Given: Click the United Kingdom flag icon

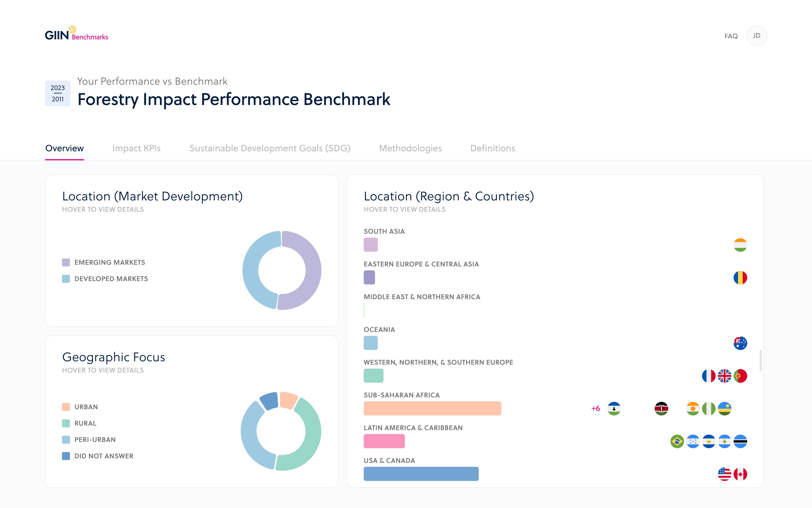Looking at the screenshot, I should [724, 376].
